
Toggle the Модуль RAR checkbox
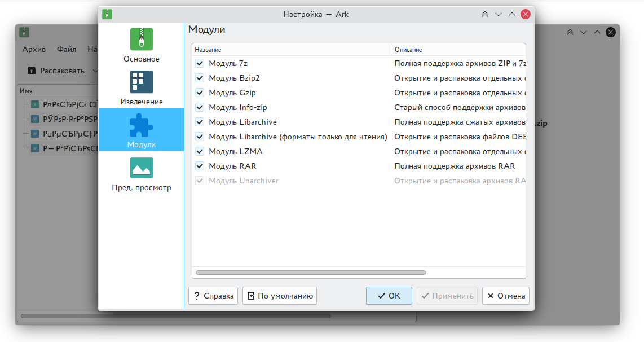200,166
